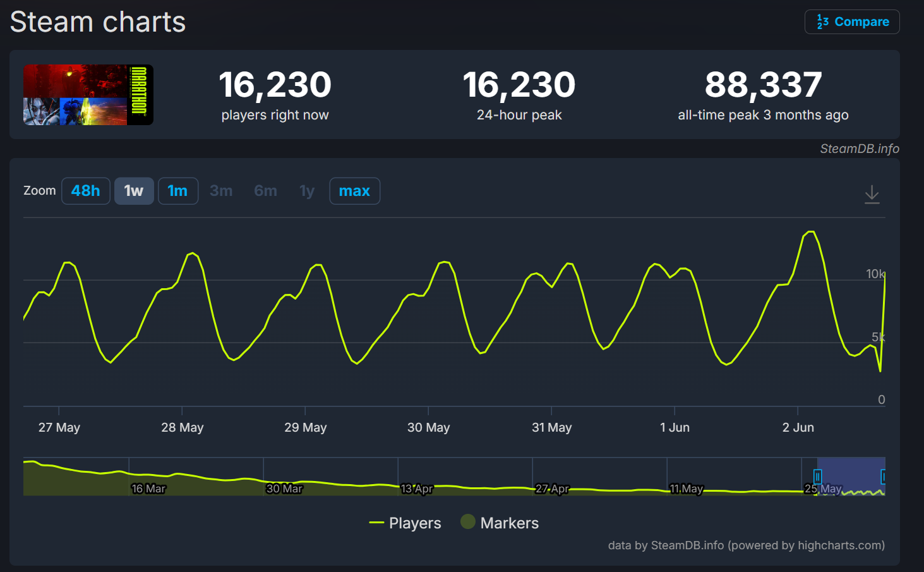The image size is (924, 572).
Task: Click the 29 May axis label
Action: point(306,427)
